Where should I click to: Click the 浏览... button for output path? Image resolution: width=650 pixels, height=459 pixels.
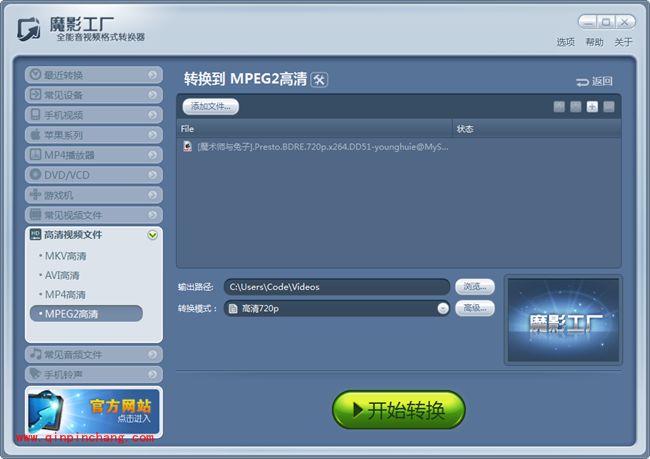tap(475, 287)
